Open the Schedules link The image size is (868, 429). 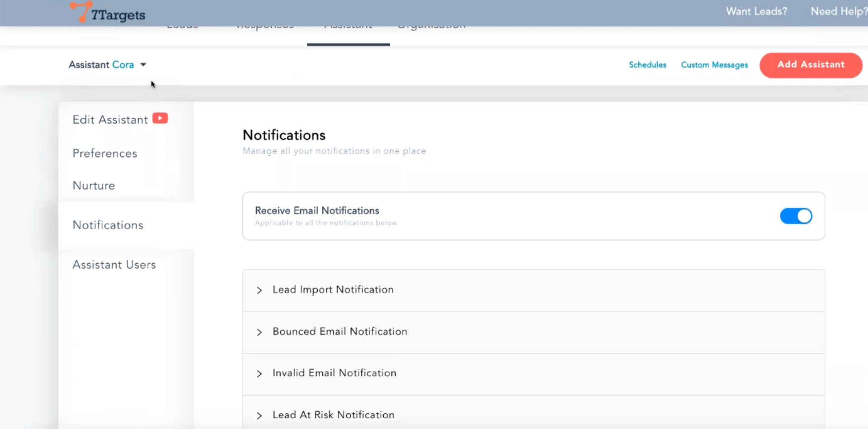(647, 65)
